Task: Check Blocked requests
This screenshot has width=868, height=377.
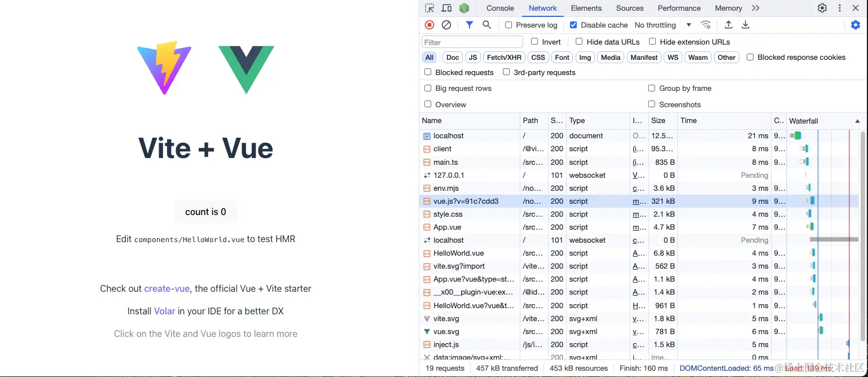Action: tap(428, 72)
